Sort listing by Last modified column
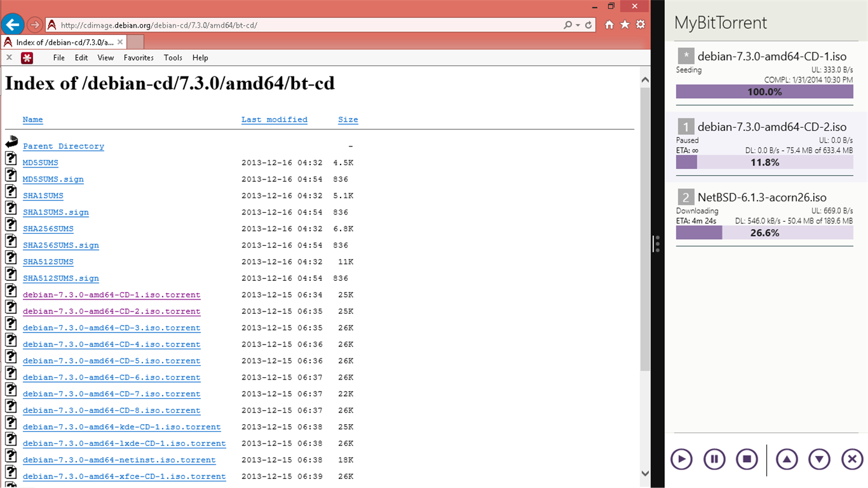This screenshot has height=488, width=868. (x=274, y=119)
